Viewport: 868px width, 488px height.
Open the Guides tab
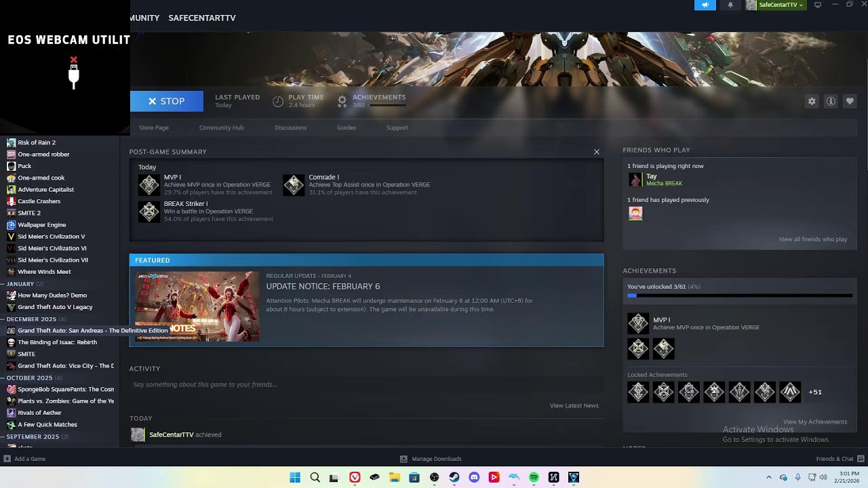click(x=347, y=127)
